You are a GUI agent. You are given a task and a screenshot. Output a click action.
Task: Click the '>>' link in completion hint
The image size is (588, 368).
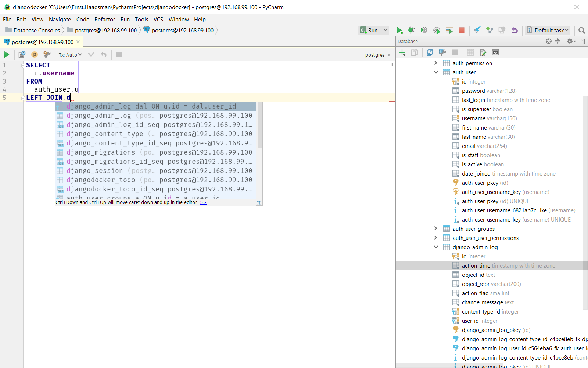pyautogui.click(x=203, y=202)
